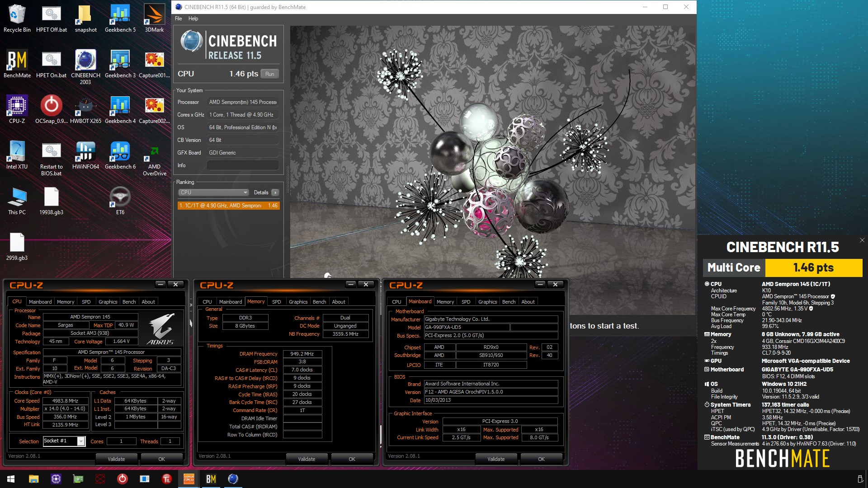Close the BenchMate result panel
868x488 pixels.
(862, 240)
